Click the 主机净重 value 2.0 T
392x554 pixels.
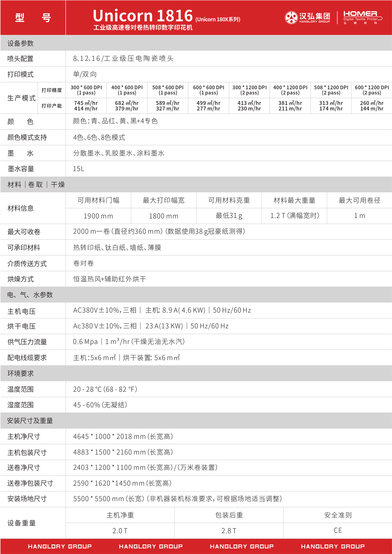[x=120, y=531]
